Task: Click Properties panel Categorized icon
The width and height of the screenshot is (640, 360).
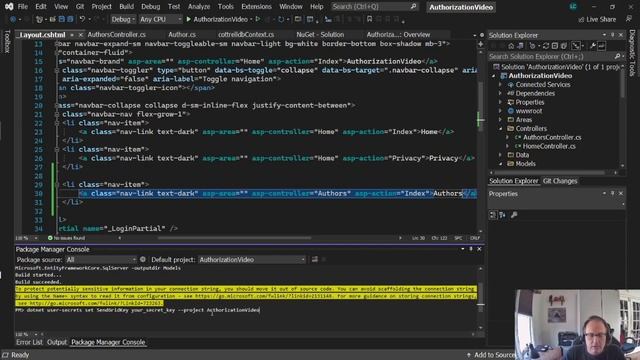Action: click(x=493, y=215)
